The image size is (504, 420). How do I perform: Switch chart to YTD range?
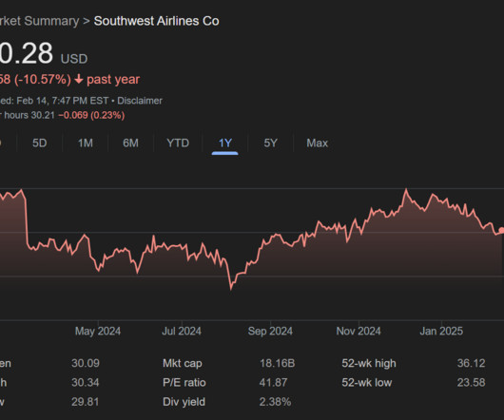[178, 143]
